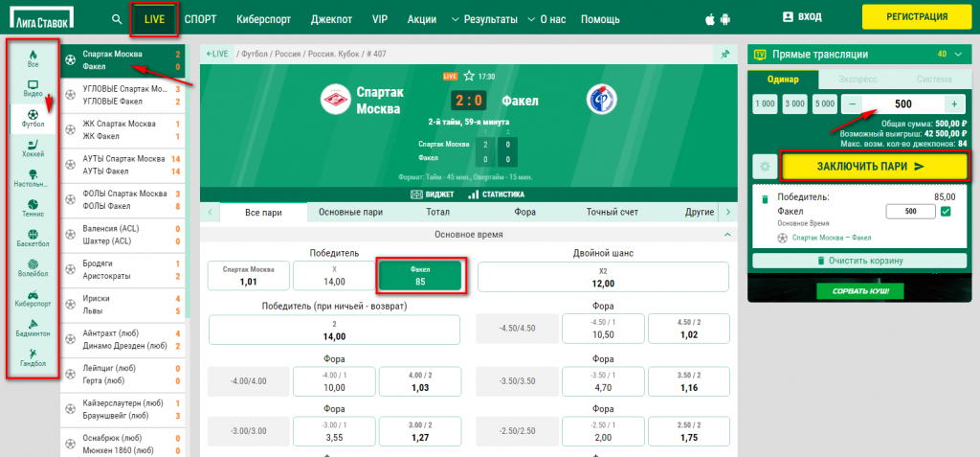Switch to the Тотал markets tab
This screenshot has width=980, height=457.
click(x=438, y=212)
